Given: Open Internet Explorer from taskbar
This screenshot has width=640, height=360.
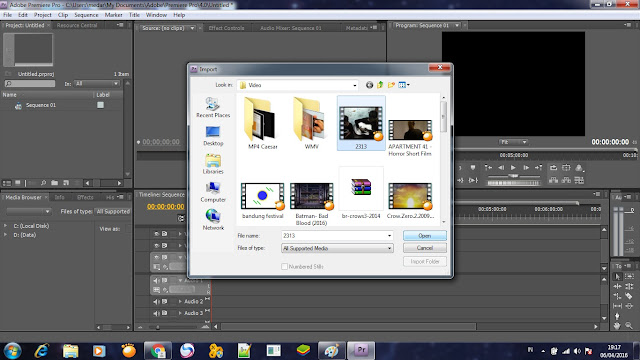Looking at the screenshot, I should tap(41, 351).
